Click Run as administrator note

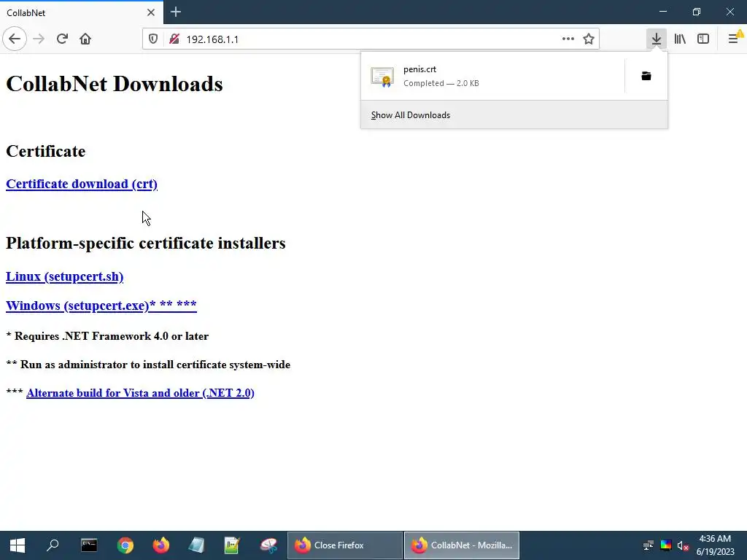[x=148, y=365]
